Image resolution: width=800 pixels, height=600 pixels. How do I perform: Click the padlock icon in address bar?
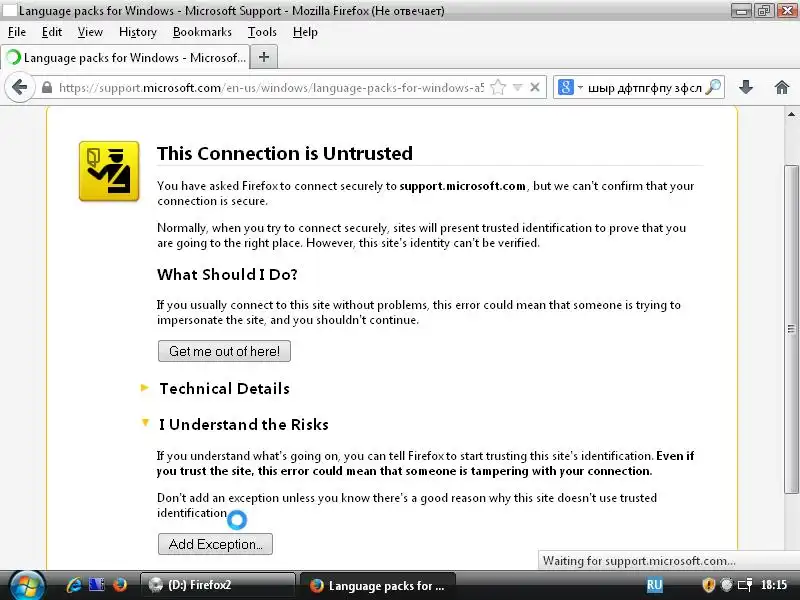47,87
